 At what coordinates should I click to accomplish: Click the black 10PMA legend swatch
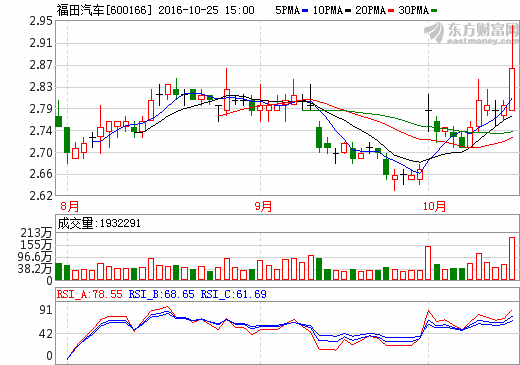pyautogui.click(x=348, y=11)
